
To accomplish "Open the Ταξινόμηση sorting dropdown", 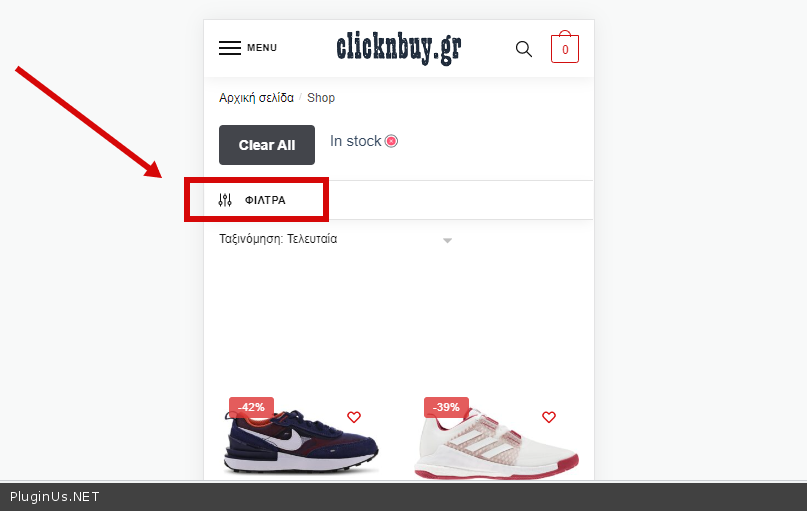I will 336,239.
